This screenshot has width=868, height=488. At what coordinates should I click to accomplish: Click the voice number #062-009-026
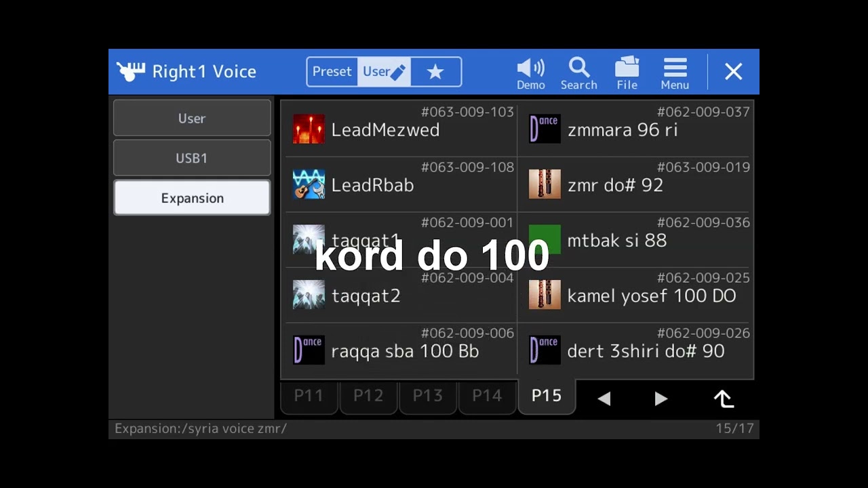point(703,333)
